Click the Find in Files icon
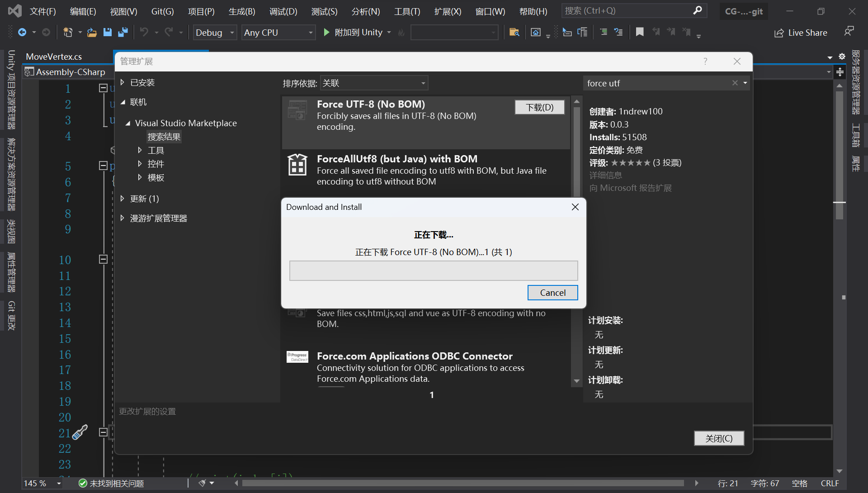868x493 pixels. pos(514,32)
